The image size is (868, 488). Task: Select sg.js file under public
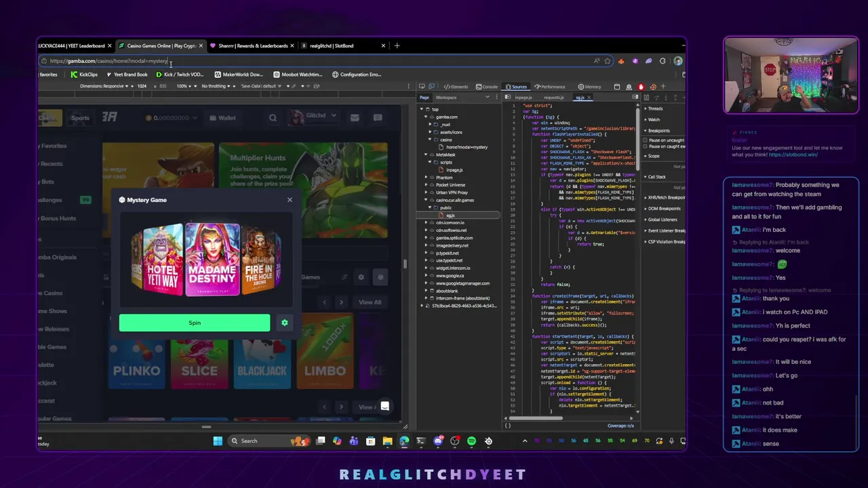(450, 216)
